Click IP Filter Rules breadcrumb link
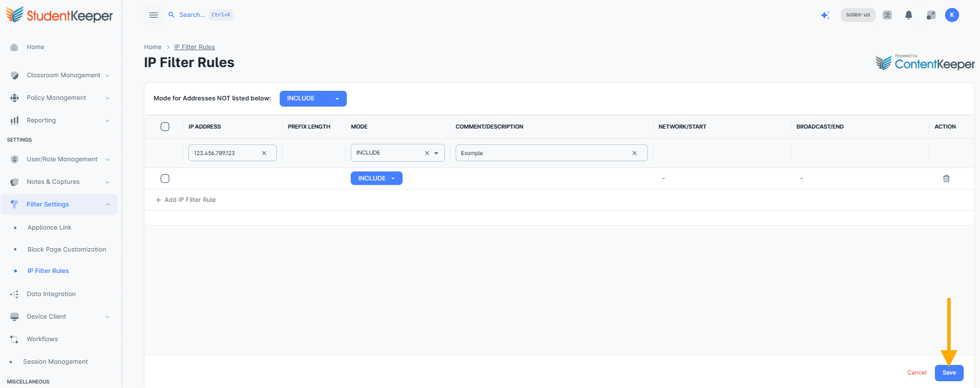The height and width of the screenshot is (388, 980). click(195, 47)
